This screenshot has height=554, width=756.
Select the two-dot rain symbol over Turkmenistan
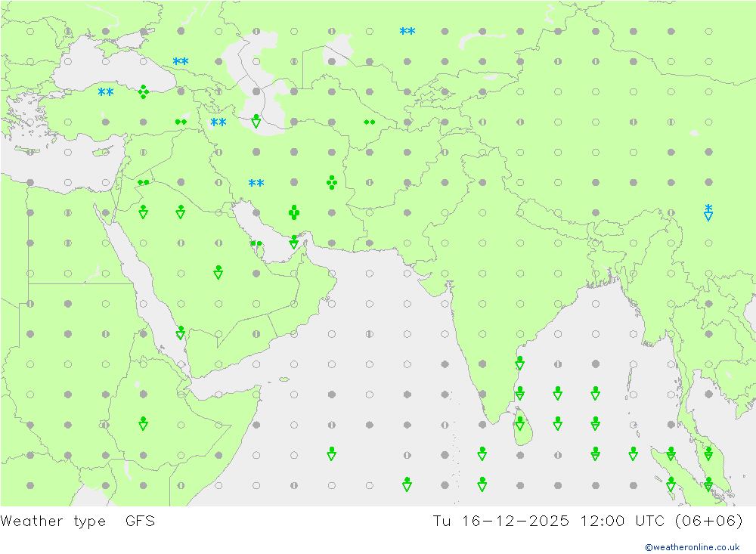(x=370, y=122)
